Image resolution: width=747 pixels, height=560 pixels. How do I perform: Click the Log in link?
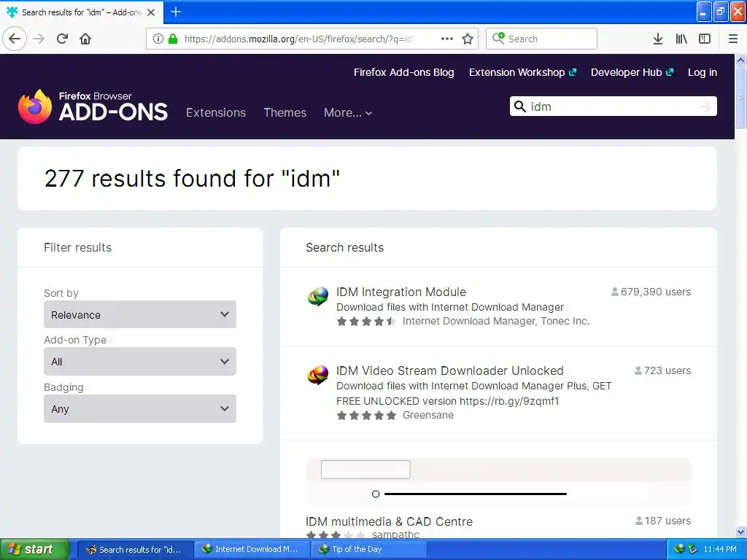point(703,72)
